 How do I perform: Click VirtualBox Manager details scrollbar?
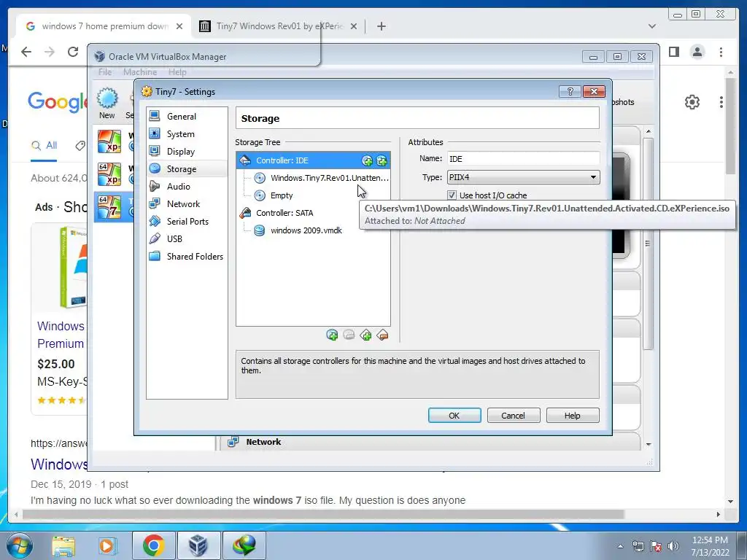pyautogui.click(x=648, y=244)
